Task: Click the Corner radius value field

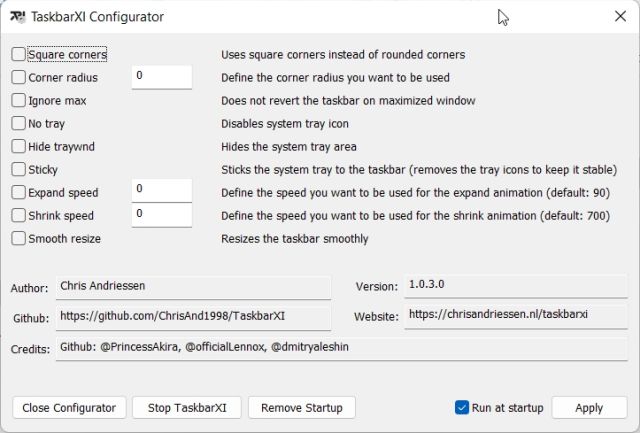Action: [x=161, y=77]
